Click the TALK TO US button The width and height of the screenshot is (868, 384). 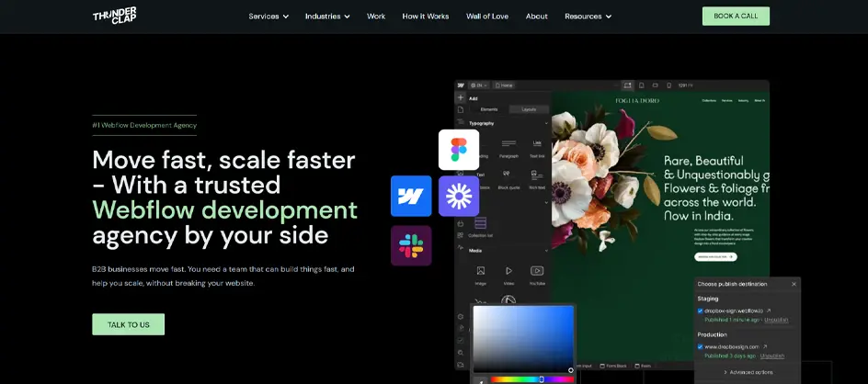pyautogui.click(x=129, y=325)
